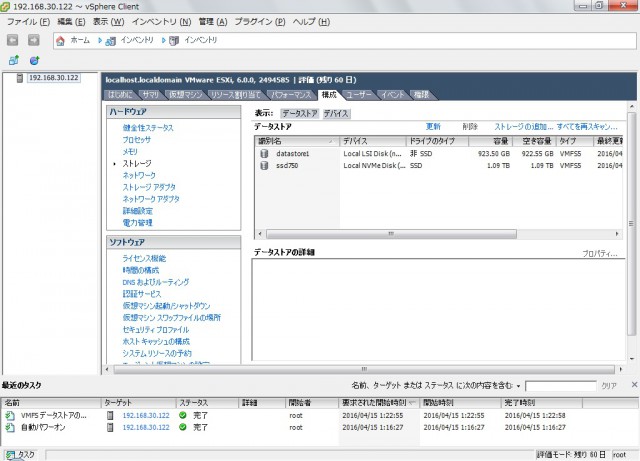
Task: Sort by 識別名 column header
Action: coord(271,141)
